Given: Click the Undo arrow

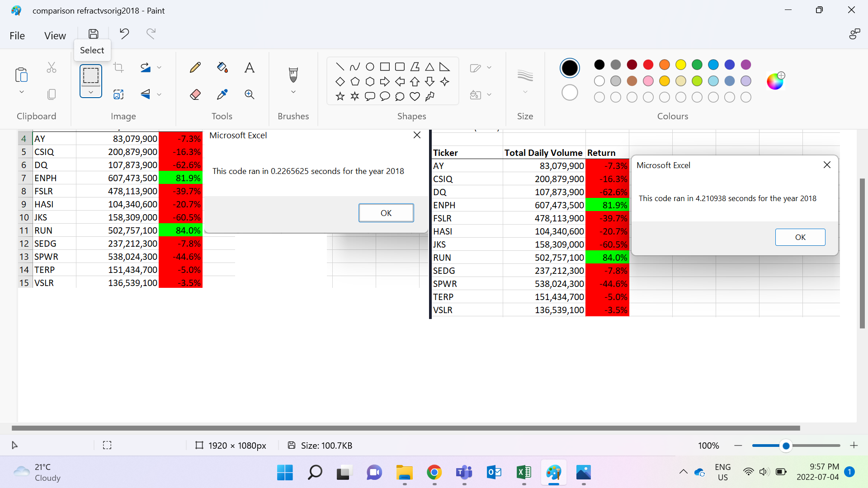Looking at the screenshot, I should tap(124, 34).
